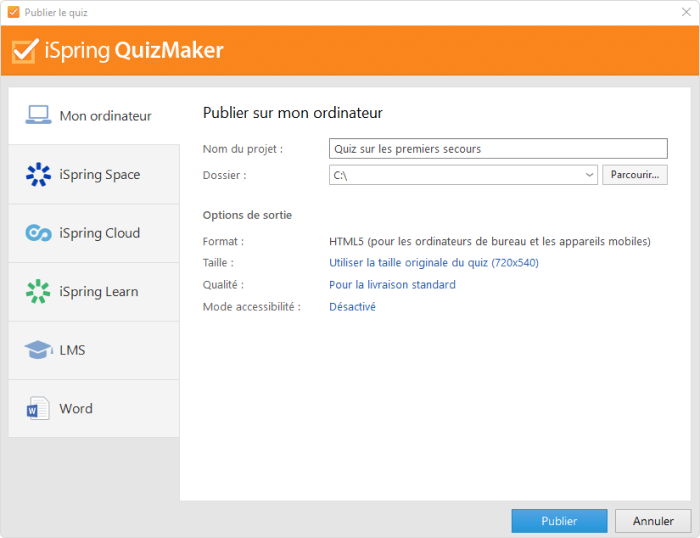Click the Dossier label
Image resolution: width=700 pixels, height=538 pixels.
coord(224,175)
